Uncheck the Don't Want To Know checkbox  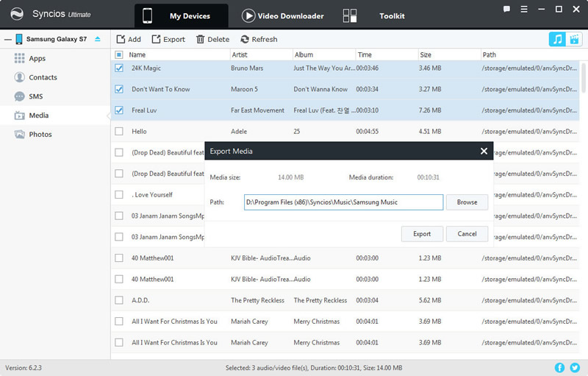[119, 89]
